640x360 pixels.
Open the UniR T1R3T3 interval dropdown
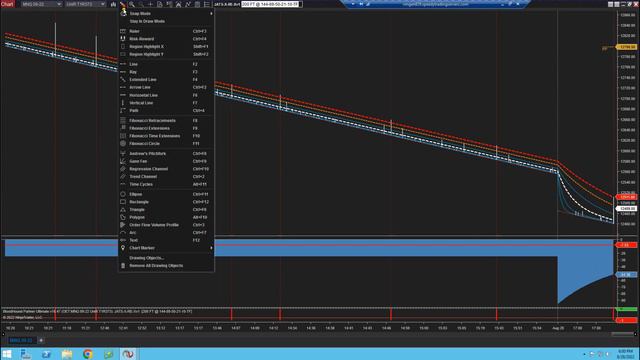[85, 4]
